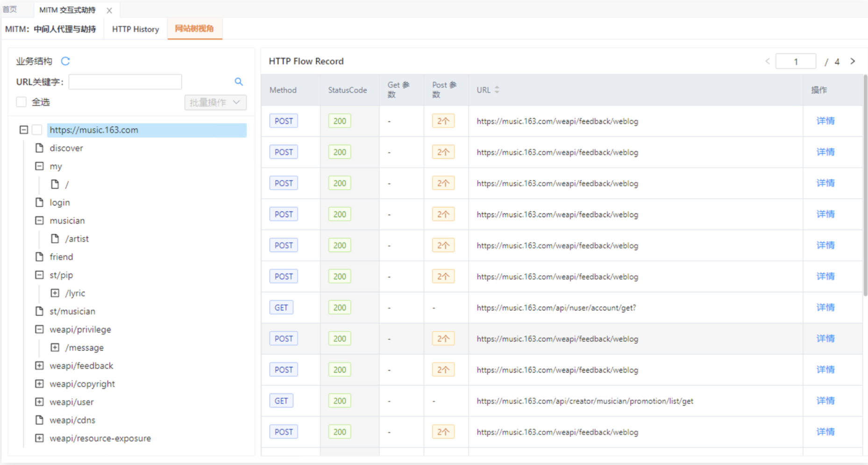Image resolution: width=868 pixels, height=465 pixels.
Task: Click the refresh icon beside 业务结构
Action: coord(65,61)
